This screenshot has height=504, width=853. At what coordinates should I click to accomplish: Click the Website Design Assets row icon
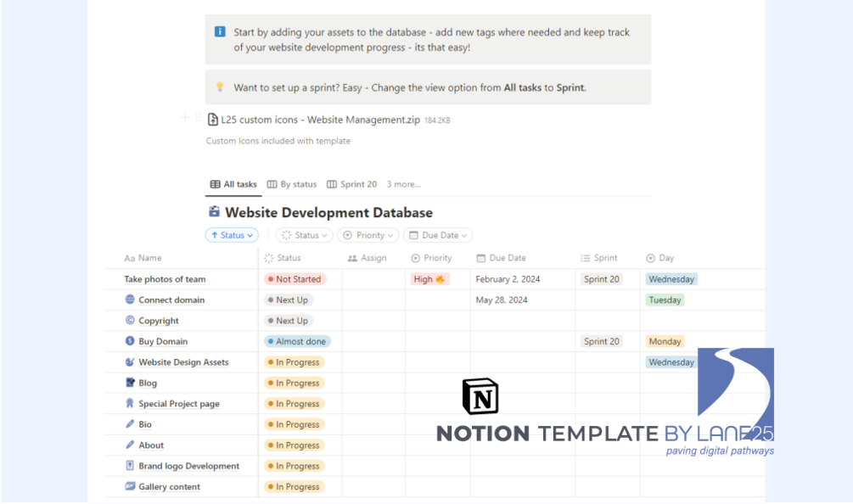(130, 361)
